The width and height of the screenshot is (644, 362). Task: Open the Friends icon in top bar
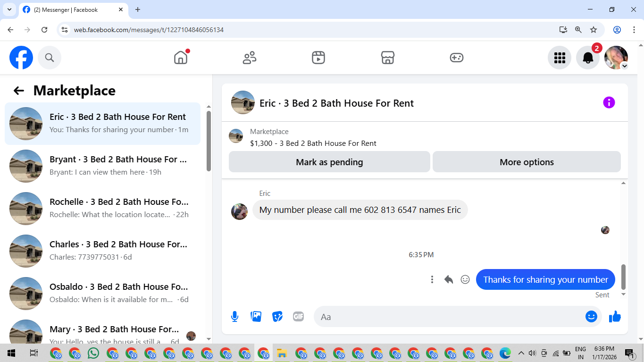(250, 58)
